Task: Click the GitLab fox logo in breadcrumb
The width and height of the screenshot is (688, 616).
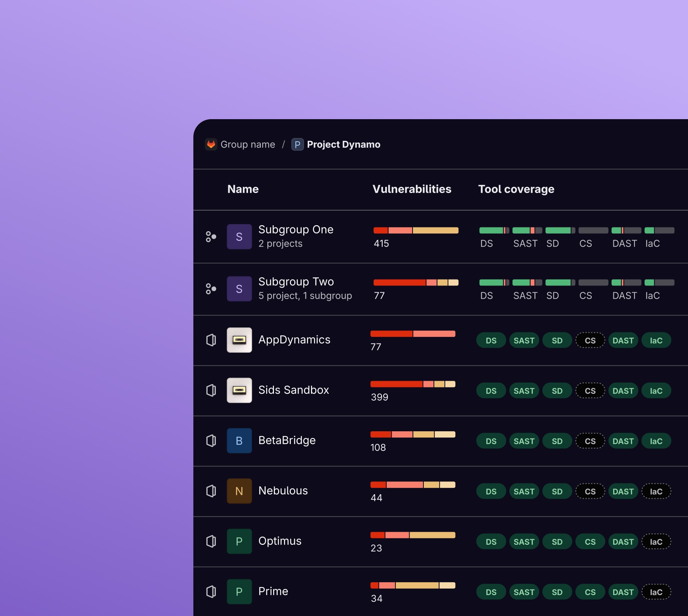Action: click(x=211, y=144)
